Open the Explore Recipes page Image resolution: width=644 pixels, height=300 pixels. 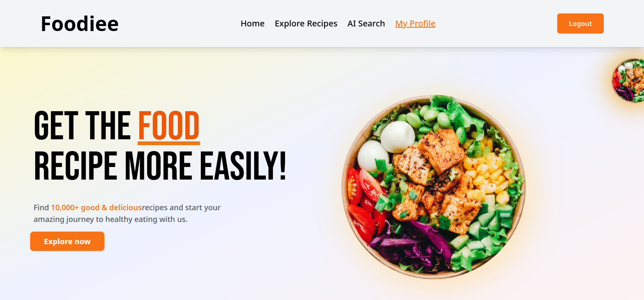pyautogui.click(x=306, y=23)
